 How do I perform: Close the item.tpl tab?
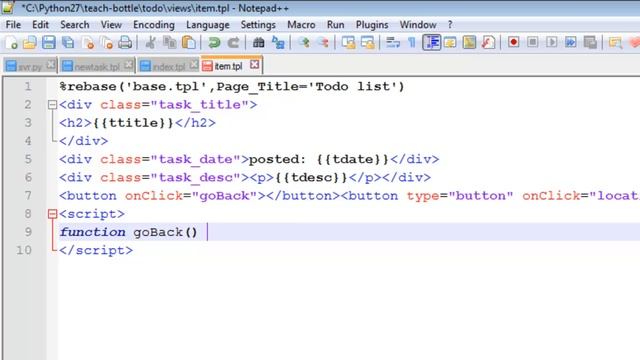[254, 64]
